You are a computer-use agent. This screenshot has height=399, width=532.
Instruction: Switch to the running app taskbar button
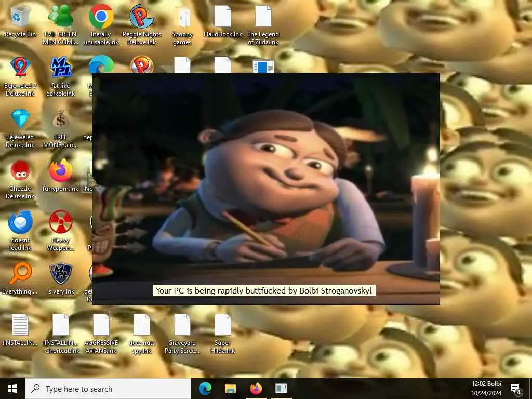[281, 389]
